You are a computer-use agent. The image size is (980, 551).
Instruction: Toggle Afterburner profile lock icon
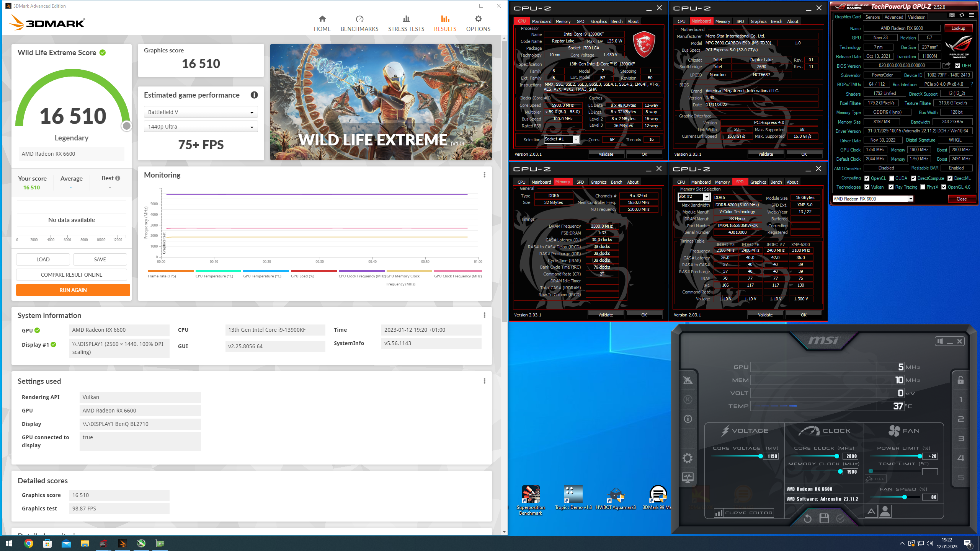[x=960, y=380]
